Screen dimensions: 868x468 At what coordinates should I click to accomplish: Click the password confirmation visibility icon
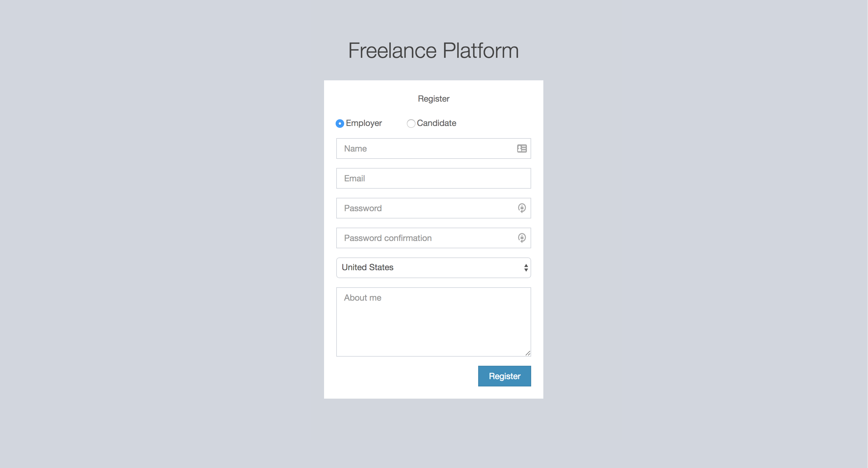coord(521,237)
